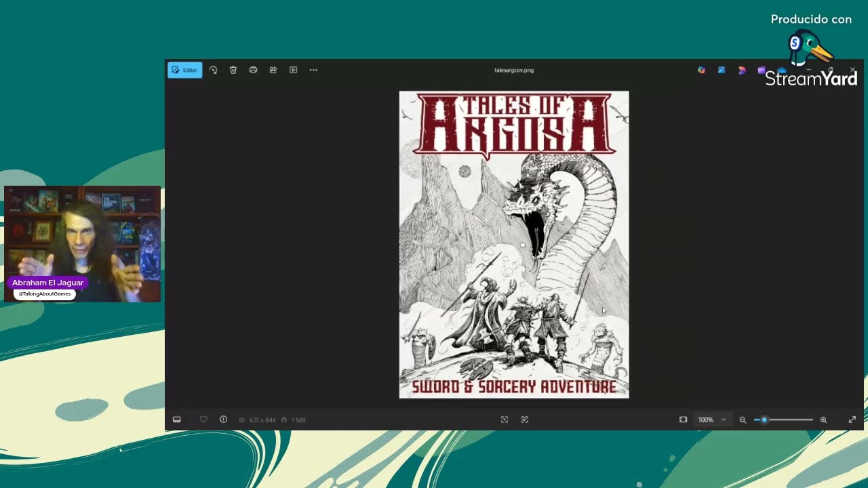Viewport: 868px width, 488px height.
Task: Show file info with the information icon
Action: [223, 420]
